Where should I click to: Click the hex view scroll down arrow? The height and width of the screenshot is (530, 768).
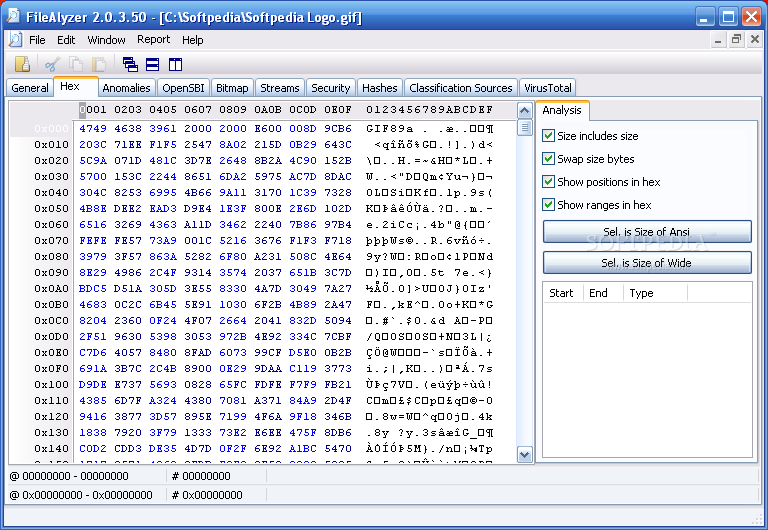click(525, 455)
